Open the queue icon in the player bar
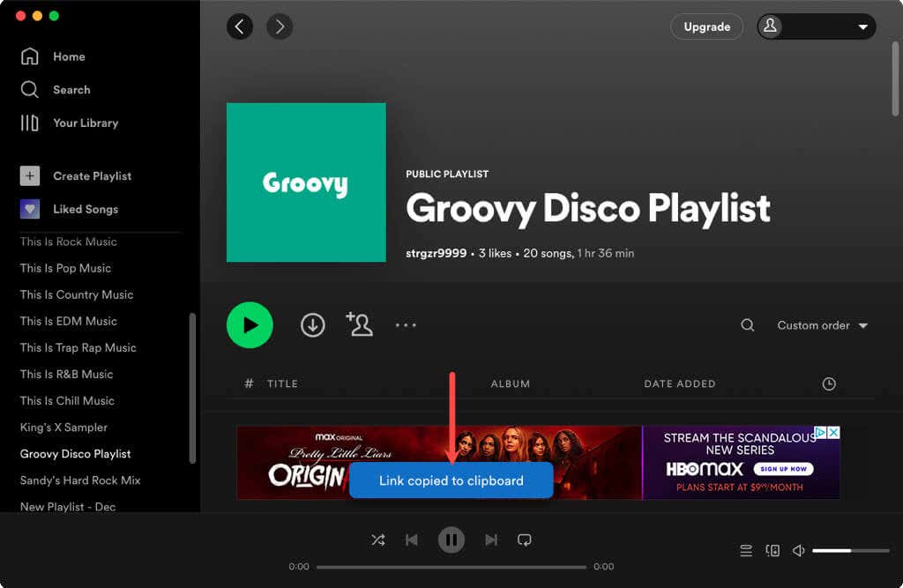 746,551
